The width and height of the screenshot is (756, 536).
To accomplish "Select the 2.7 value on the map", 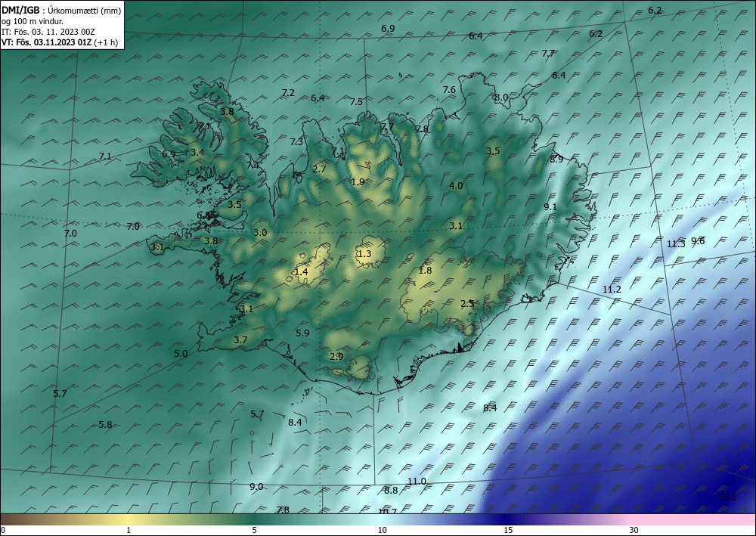I will [x=319, y=169].
